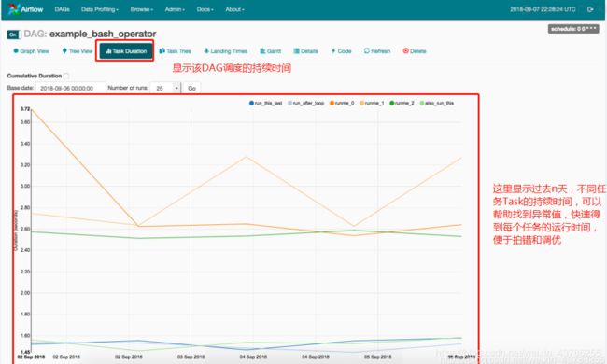
Task: Expand the Docs menu
Action: pyautogui.click(x=205, y=9)
